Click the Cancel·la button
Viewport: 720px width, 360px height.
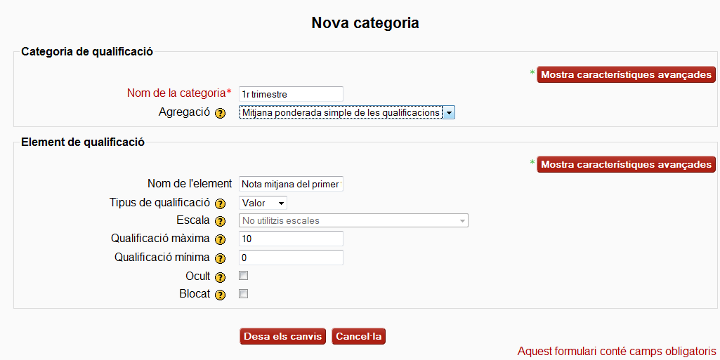click(359, 336)
